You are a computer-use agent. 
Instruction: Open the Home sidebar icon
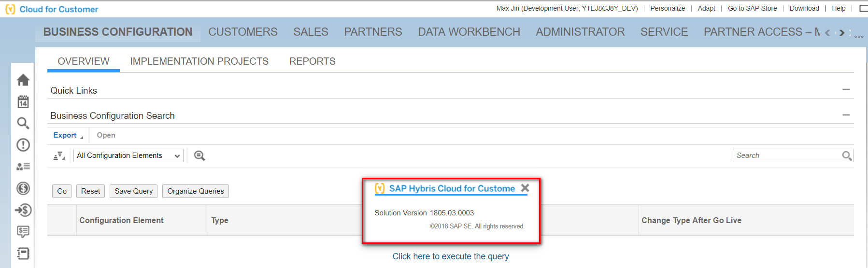click(23, 80)
